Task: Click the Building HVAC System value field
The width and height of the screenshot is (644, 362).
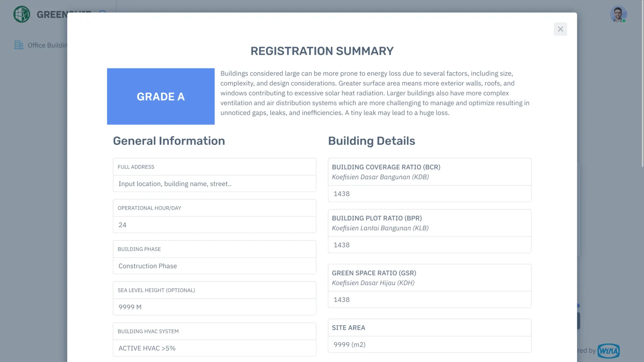Action: [215, 348]
